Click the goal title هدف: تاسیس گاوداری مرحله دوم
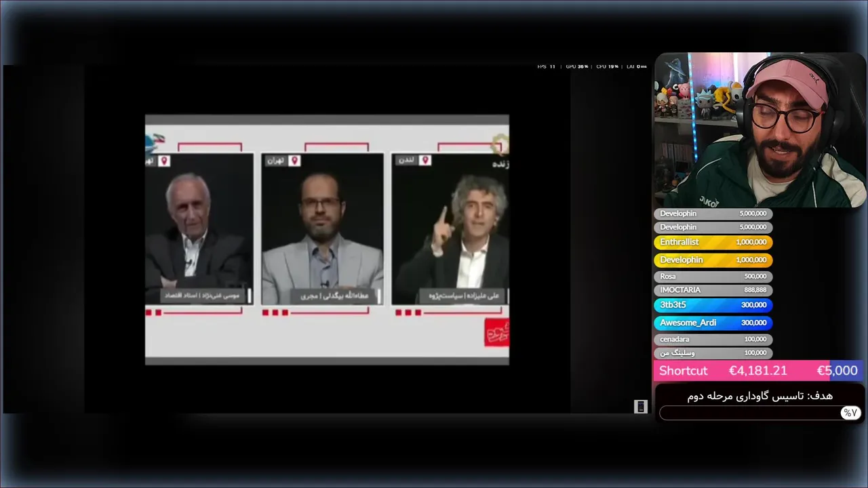868x488 pixels. (759, 395)
